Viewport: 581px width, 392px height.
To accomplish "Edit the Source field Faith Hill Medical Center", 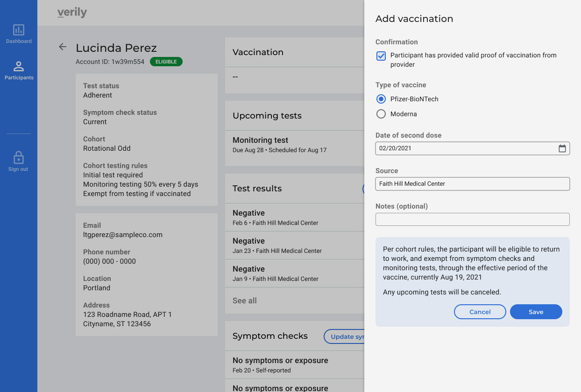I will 472,184.
